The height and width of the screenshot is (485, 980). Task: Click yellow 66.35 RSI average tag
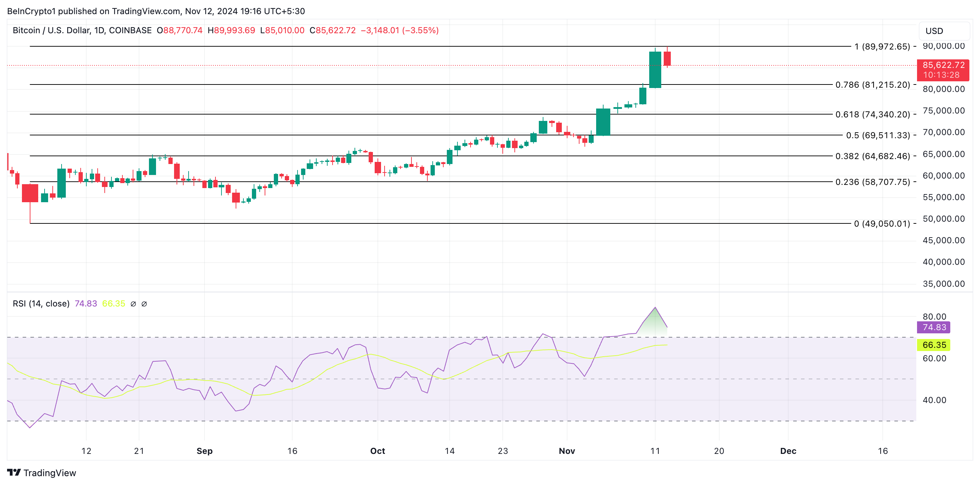click(x=934, y=345)
